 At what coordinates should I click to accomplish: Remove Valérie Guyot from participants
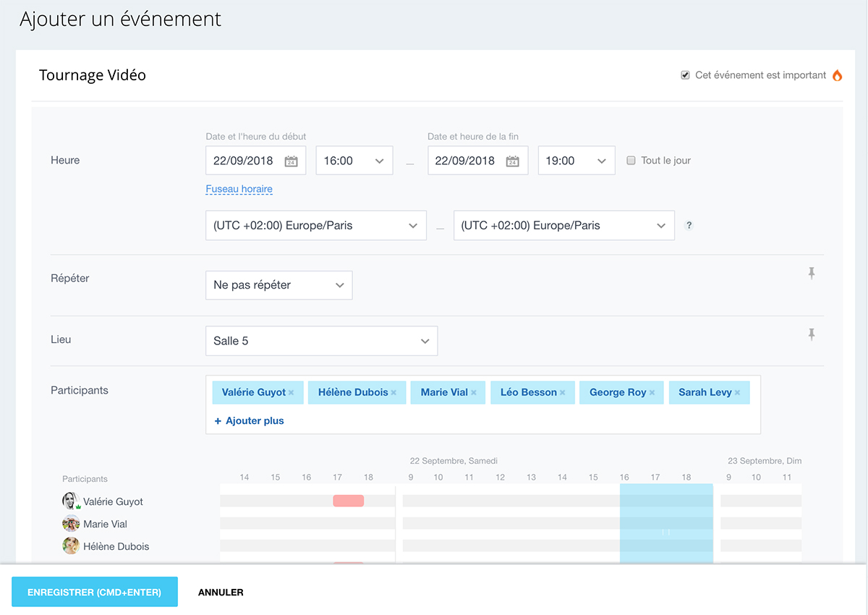pos(291,393)
